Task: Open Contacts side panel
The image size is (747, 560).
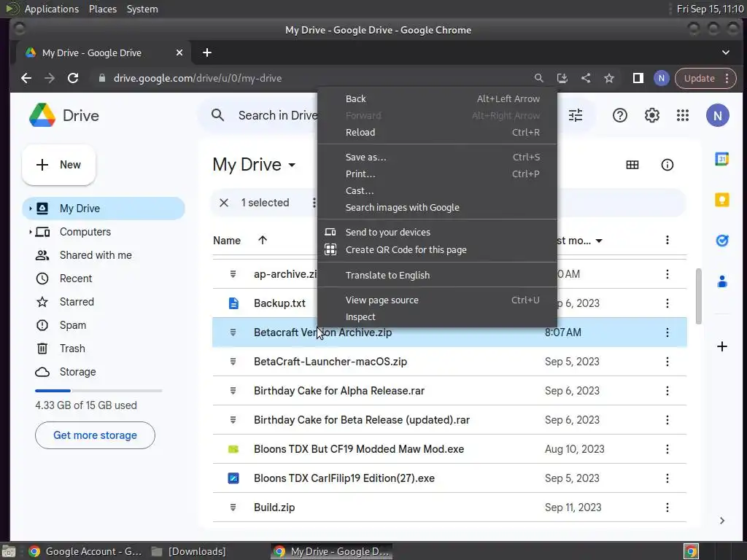Action: pyautogui.click(x=721, y=281)
